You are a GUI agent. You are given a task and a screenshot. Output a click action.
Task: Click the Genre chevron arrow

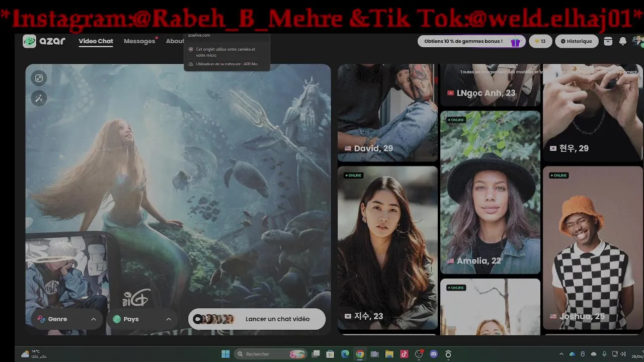coord(94,319)
